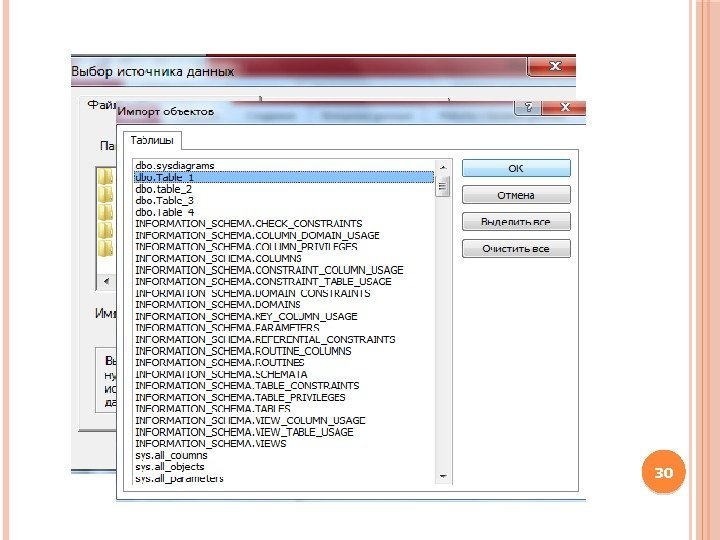Select INFORMATION_SCHEMA.DOMAIN_CONSTRAINTS
Image resolution: width=720 pixels, height=540 pixels.
click(x=284, y=293)
